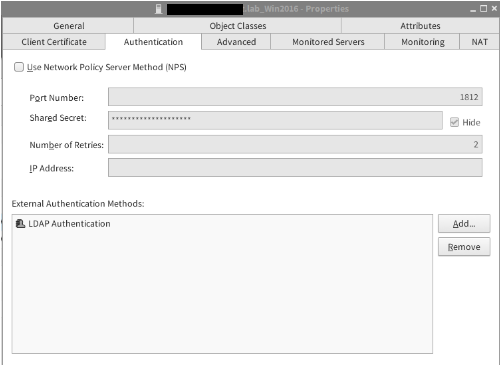500x366 pixels.
Task: Open the Object Classes tab
Action: 238,26
